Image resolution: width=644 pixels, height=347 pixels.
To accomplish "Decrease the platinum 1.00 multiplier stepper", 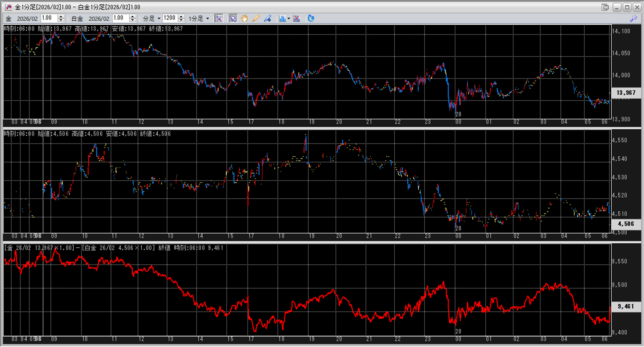I will pyautogui.click(x=133, y=20).
